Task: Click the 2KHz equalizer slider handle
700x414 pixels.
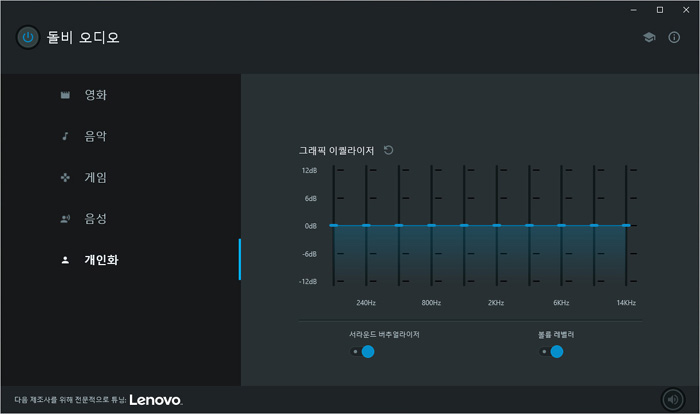Action: point(496,226)
